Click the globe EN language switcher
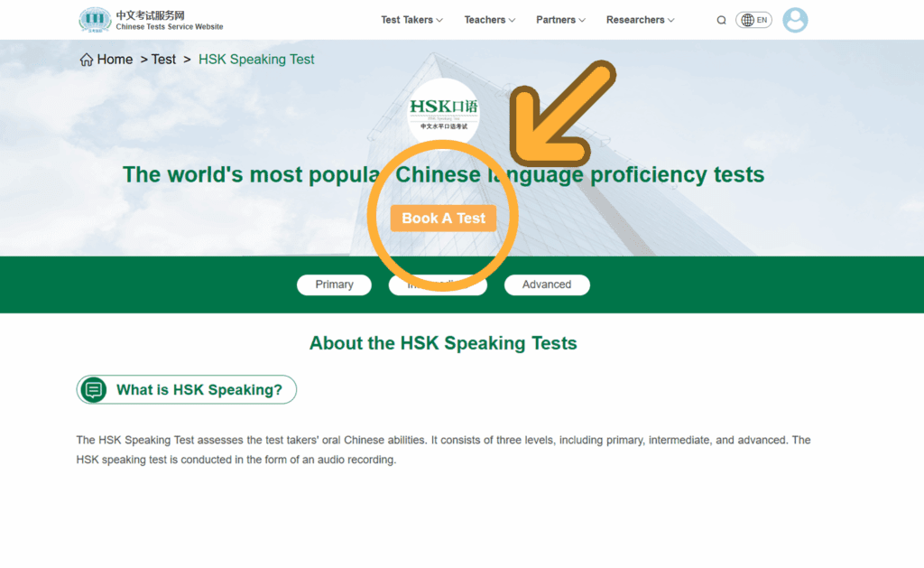The image size is (924, 568). click(753, 20)
